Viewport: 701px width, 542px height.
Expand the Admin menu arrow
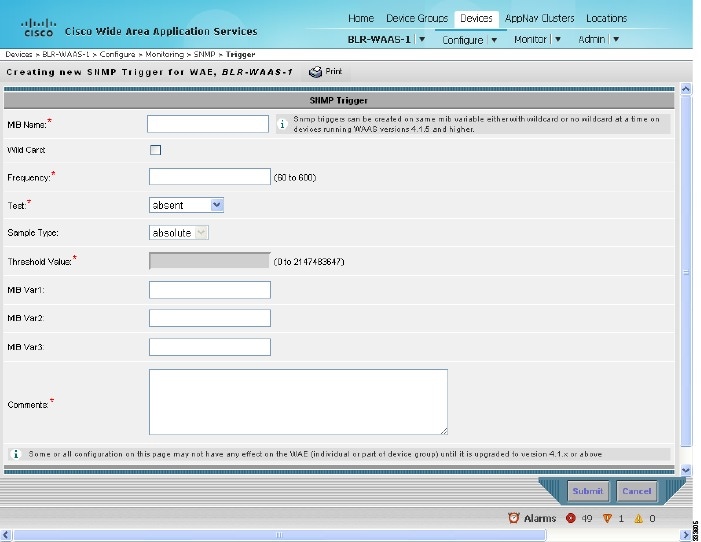(x=616, y=39)
